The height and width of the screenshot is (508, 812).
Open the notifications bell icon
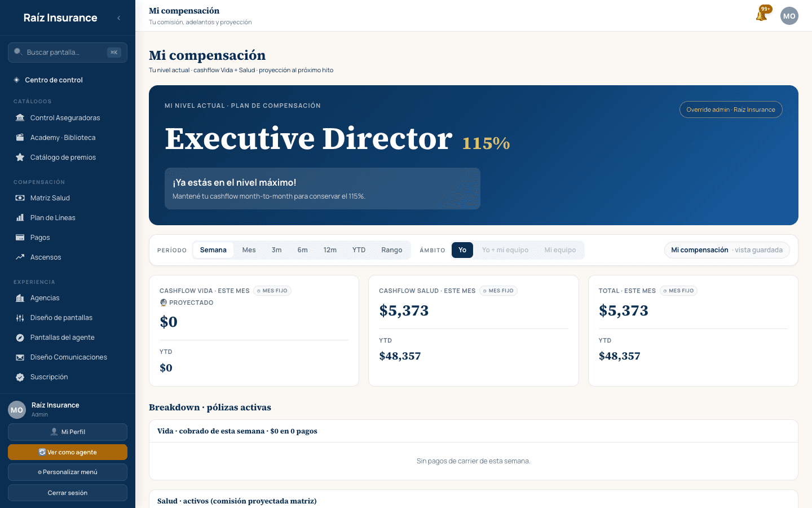(x=762, y=16)
